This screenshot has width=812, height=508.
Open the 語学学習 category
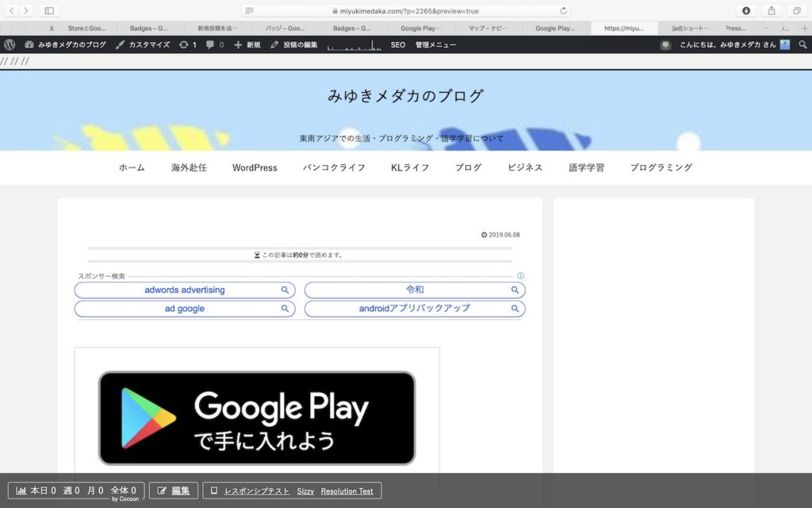tap(587, 167)
